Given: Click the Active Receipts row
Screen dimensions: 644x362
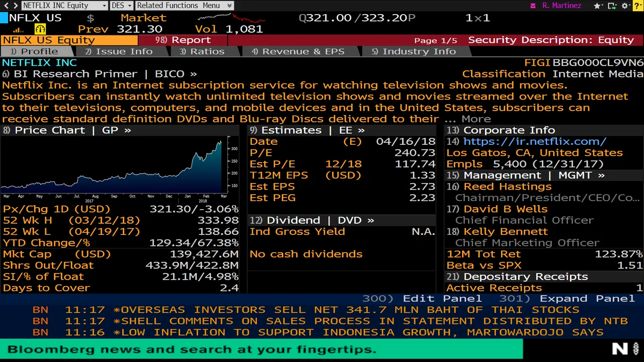Looking at the screenshot, I should 544,288.
